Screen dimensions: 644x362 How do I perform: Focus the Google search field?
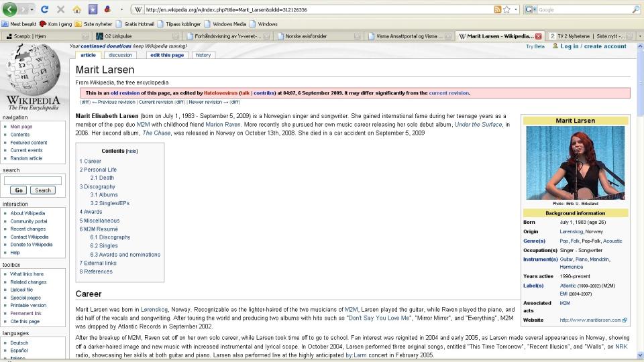(x=584, y=9)
